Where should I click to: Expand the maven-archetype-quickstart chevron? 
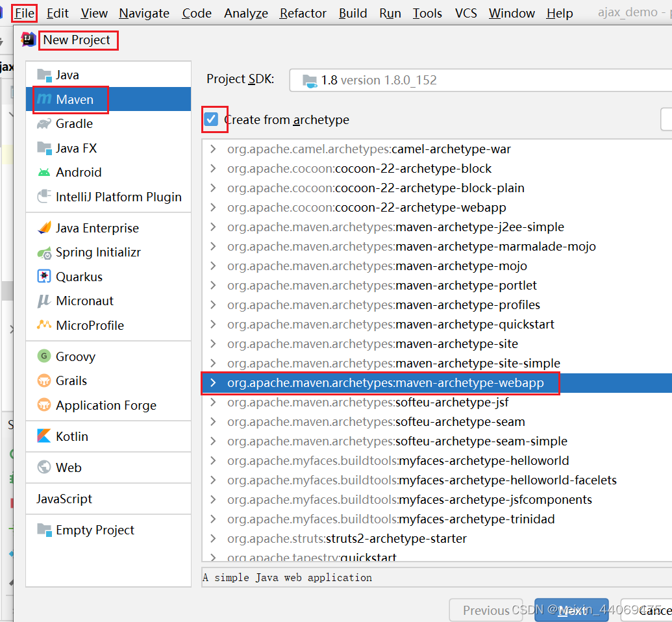213,325
